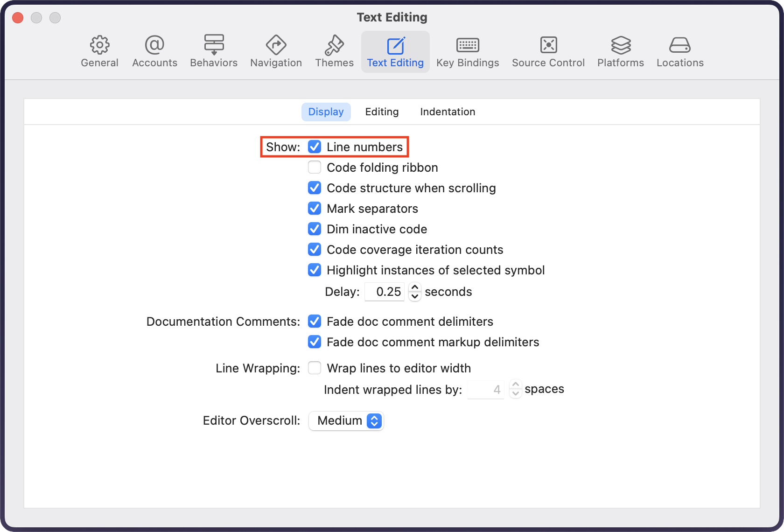Go to Navigation preferences
Viewport: 784px width, 532px height.
pyautogui.click(x=276, y=51)
